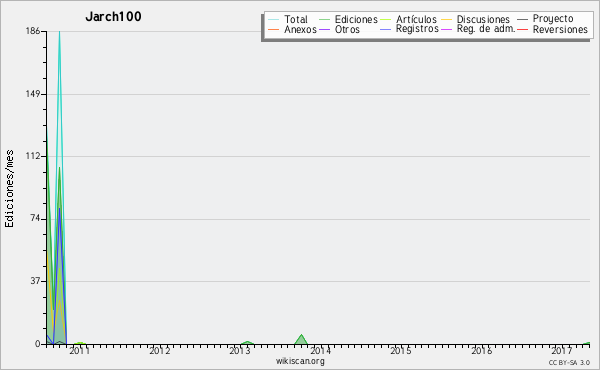Click the green peak before 2014
Image resolution: width=600 pixels, height=370 pixels.
302,339
